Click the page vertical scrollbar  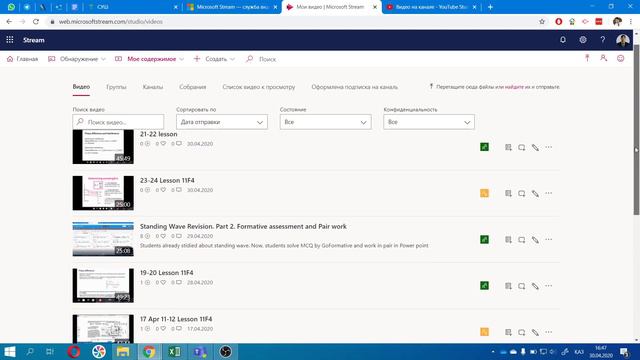636,130
